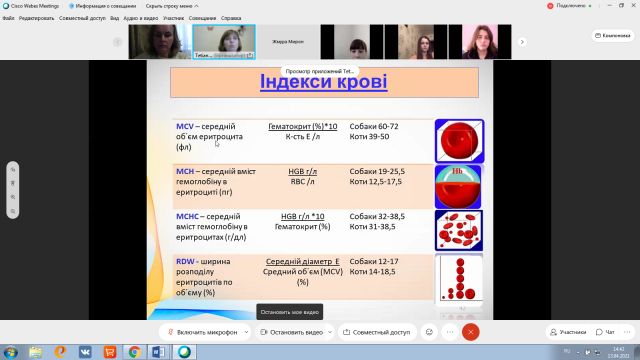Click the MCHC cube of red cells image

(459, 231)
